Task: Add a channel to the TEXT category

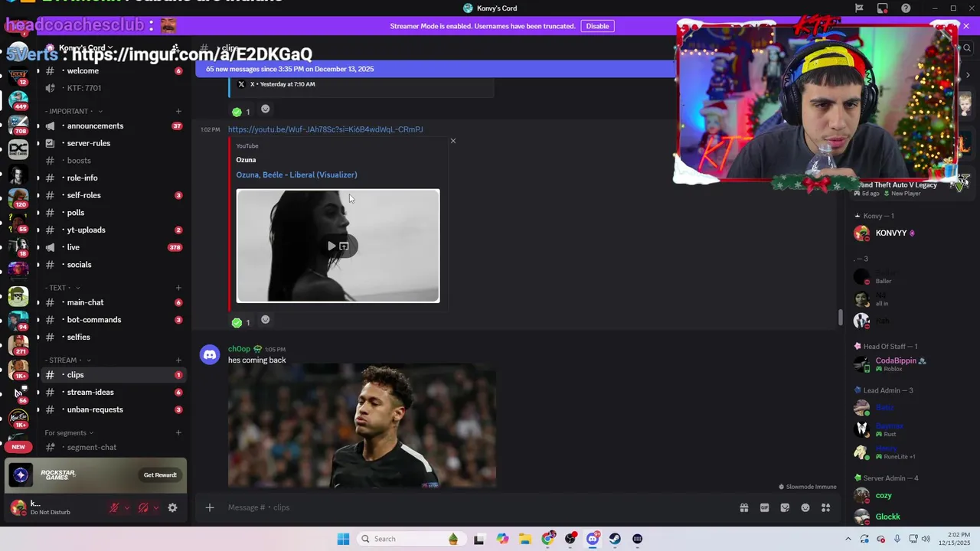Action: [178, 288]
